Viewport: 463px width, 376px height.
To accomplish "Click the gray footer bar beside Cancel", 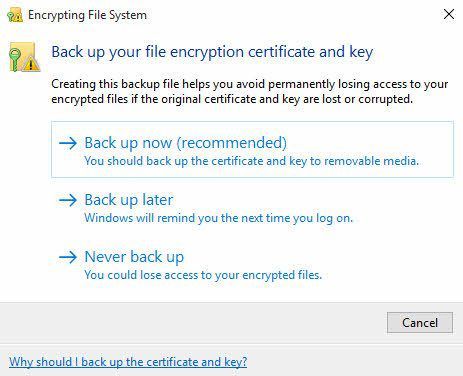I will pos(193,322).
